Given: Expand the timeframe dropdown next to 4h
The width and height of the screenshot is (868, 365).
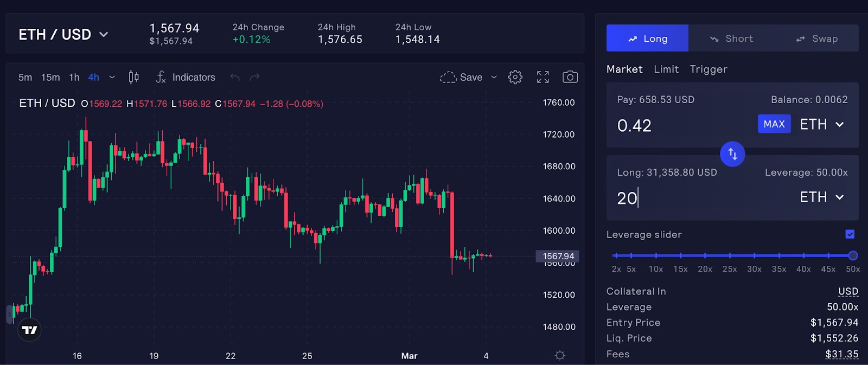Looking at the screenshot, I should [x=112, y=77].
